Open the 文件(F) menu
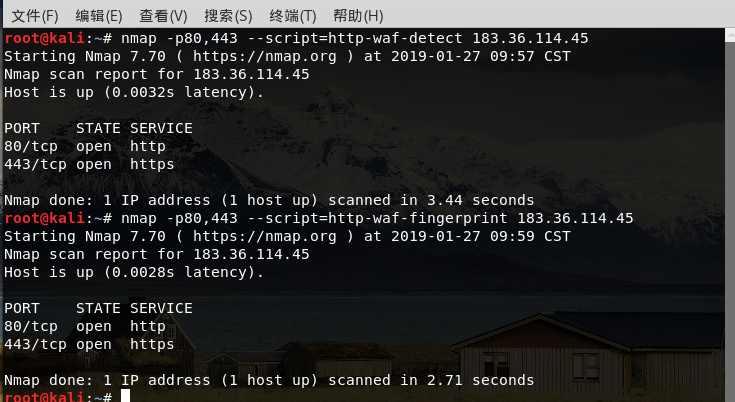The width and height of the screenshot is (735, 402). (x=35, y=16)
